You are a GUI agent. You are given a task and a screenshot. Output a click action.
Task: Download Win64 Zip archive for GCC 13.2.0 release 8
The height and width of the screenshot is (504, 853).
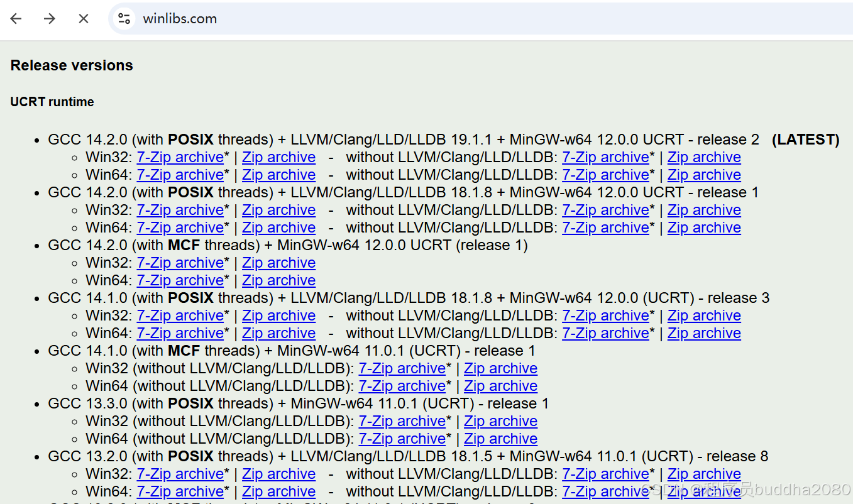coord(279,491)
